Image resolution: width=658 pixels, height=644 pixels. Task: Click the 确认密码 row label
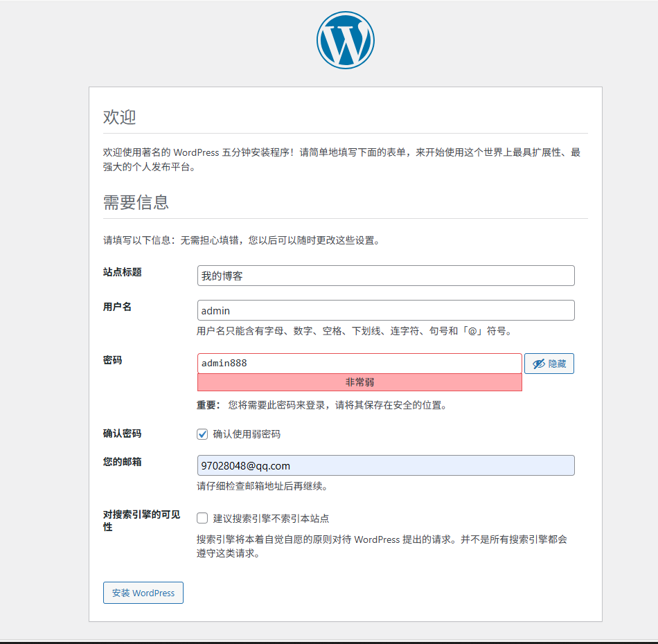point(123,433)
